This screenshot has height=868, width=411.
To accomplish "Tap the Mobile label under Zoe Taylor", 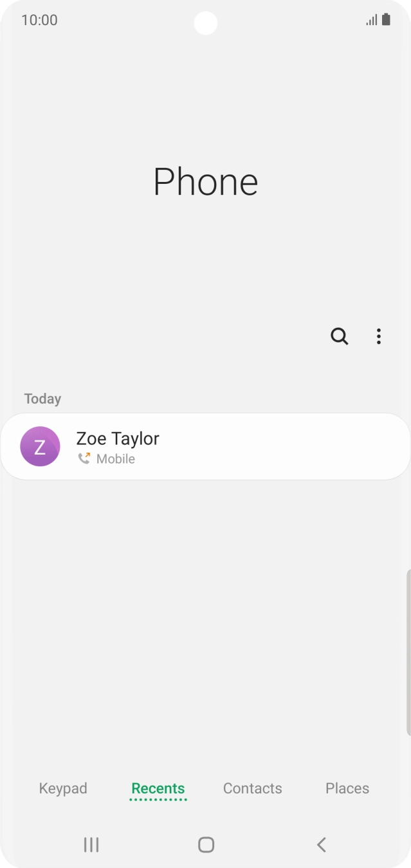I will [116, 459].
